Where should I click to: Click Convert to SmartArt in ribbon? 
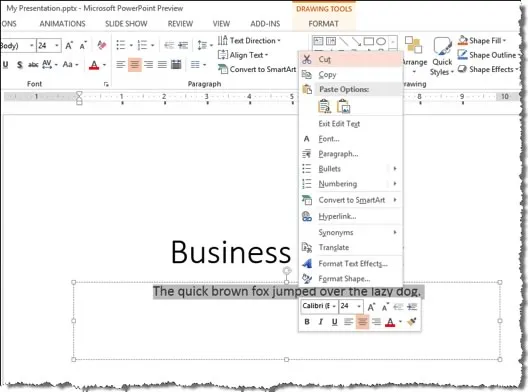point(257,69)
